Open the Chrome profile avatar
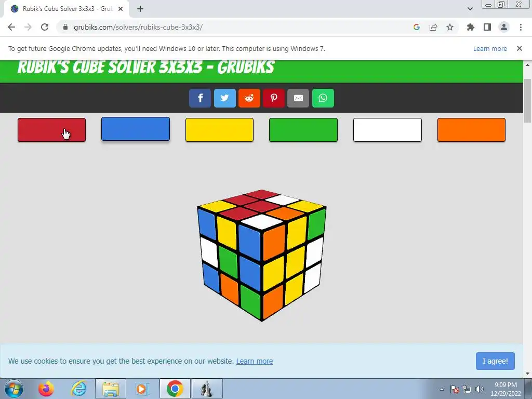 [504, 27]
